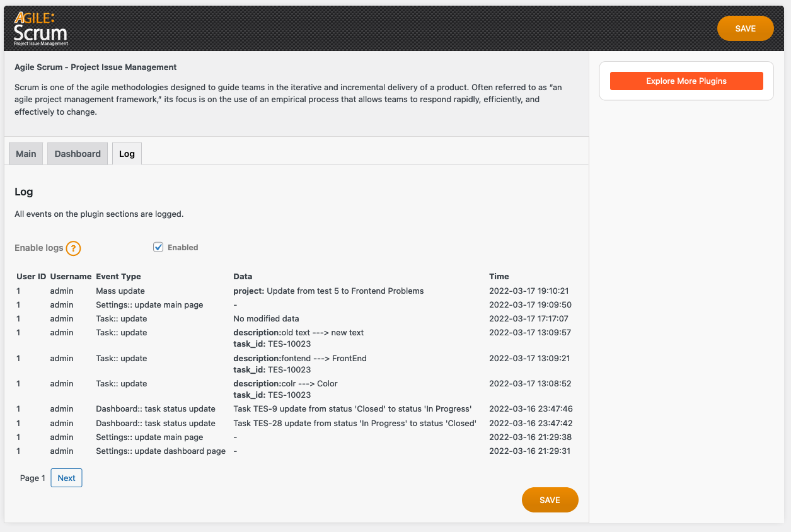The width and height of the screenshot is (791, 532).
Task: Switch to the Main tab
Action: (x=26, y=154)
